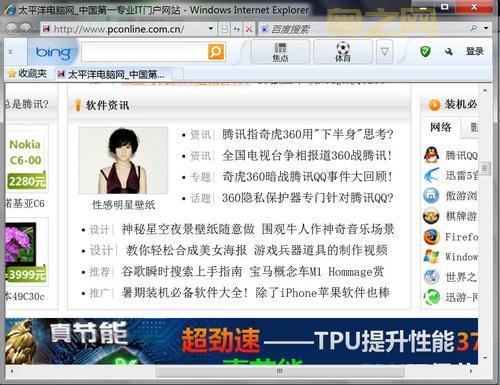
Task: Open 谷歌瞬时搜索上手指南 link
Action: click(182, 272)
